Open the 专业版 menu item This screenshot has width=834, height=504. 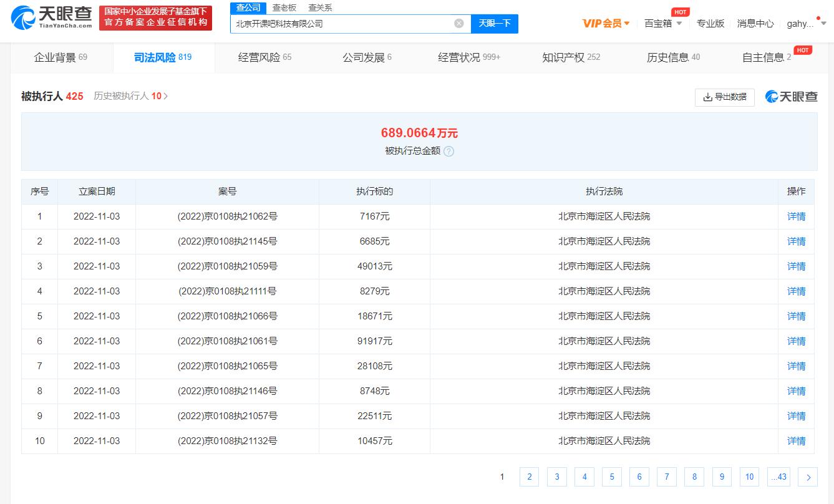(x=711, y=23)
